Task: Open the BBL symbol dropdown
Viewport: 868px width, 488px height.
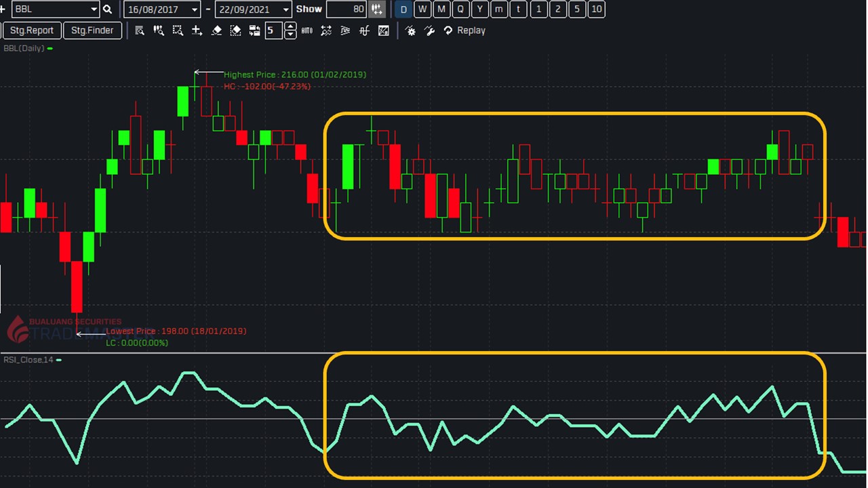Action: 94,9
